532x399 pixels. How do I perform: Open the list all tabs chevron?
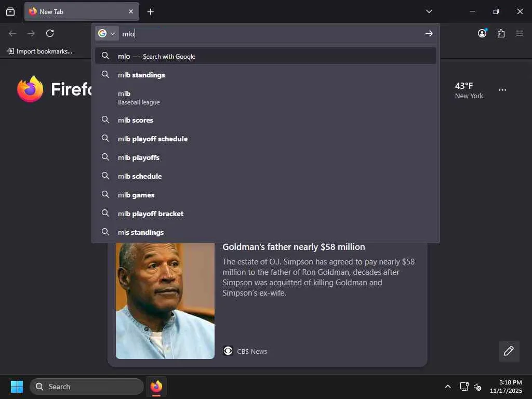pyautogui.click(x=429, y=11)
